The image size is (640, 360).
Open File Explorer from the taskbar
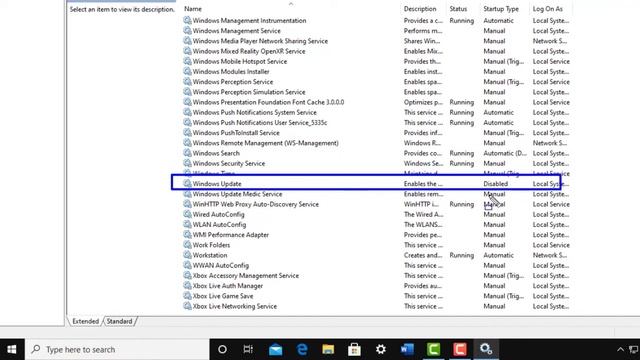pos(328,349)
